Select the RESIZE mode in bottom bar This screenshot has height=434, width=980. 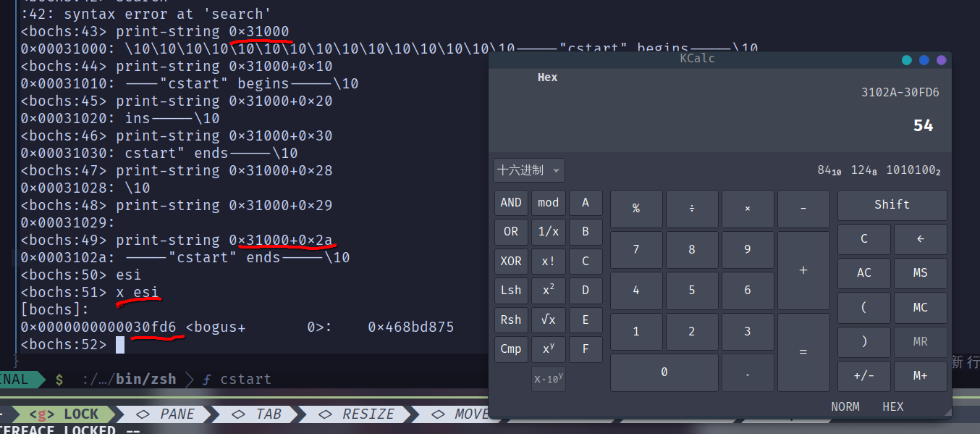(358, 414)
